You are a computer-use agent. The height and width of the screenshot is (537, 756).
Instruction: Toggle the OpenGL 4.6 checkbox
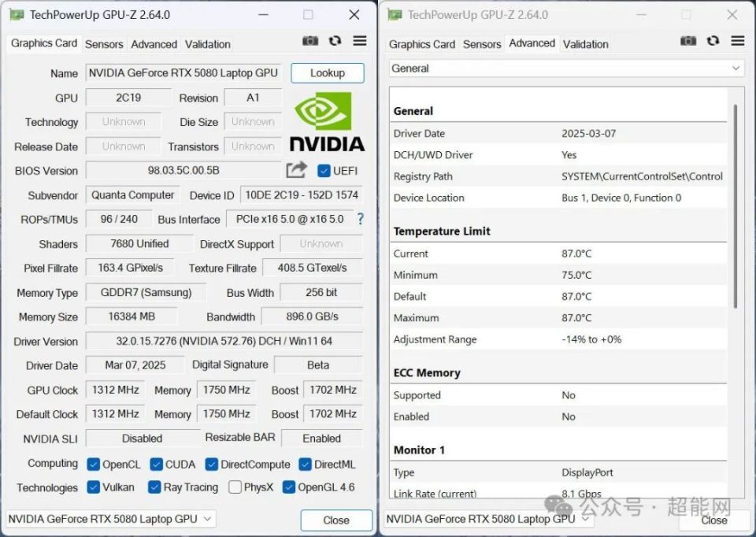pyautogui.click(x=289, y=487)
